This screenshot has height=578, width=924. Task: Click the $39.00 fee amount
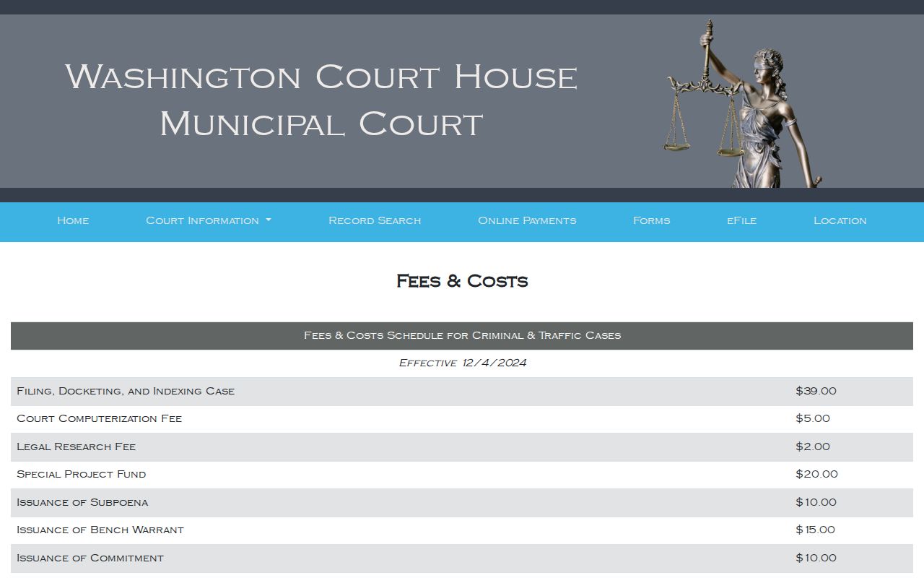coord(816,391)
